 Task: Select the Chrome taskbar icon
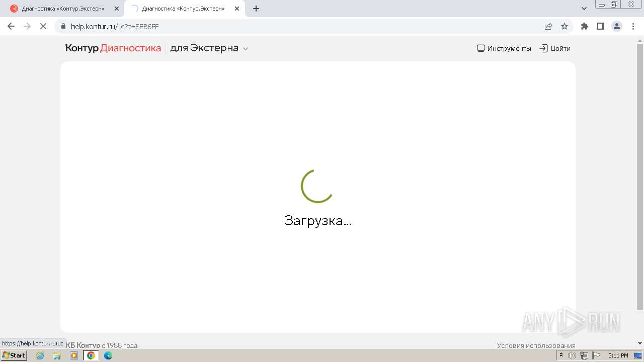click(91, 355)
